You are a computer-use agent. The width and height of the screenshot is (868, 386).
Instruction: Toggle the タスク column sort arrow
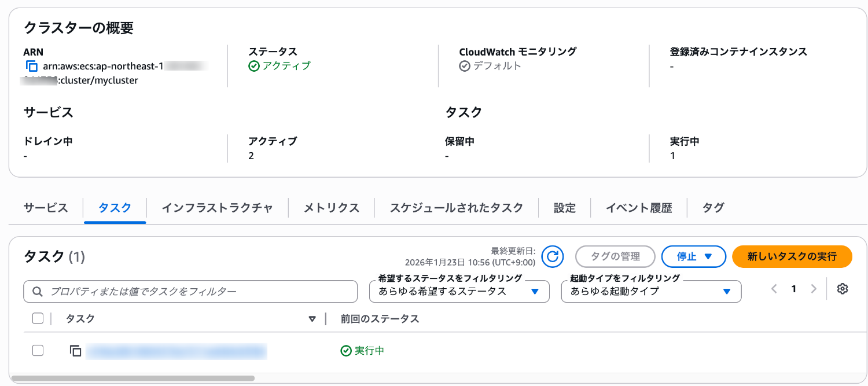(x=312, y=318)
